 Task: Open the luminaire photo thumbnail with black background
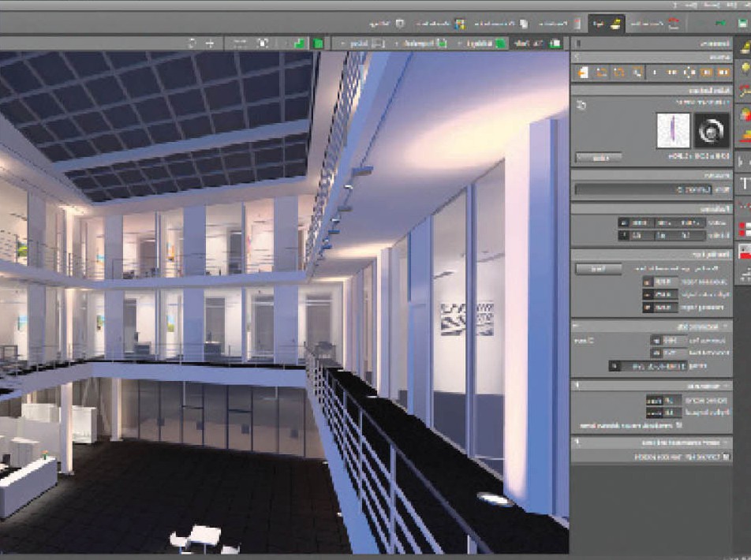(x=711, y=130)
